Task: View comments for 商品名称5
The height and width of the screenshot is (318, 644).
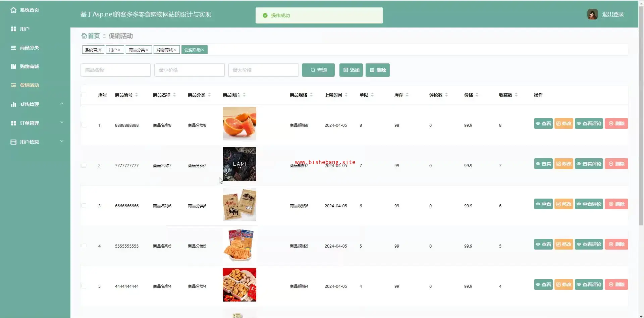Action: 589,244
